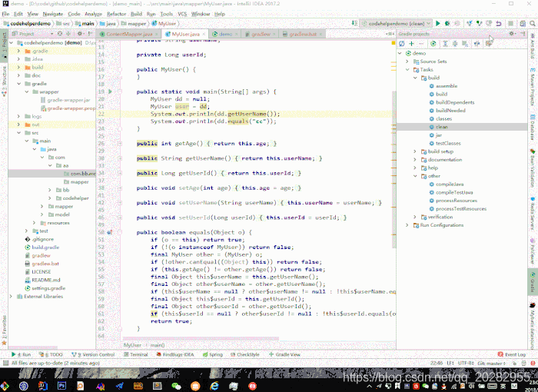Refresh all Gradle projects
The height and width of the screenshot is (392, 538).
coord(402,44)
